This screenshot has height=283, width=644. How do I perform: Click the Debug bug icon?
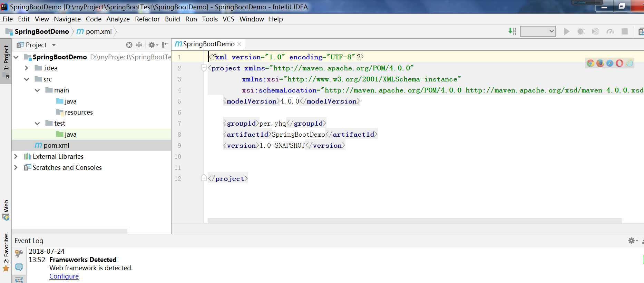pos(581,31)
